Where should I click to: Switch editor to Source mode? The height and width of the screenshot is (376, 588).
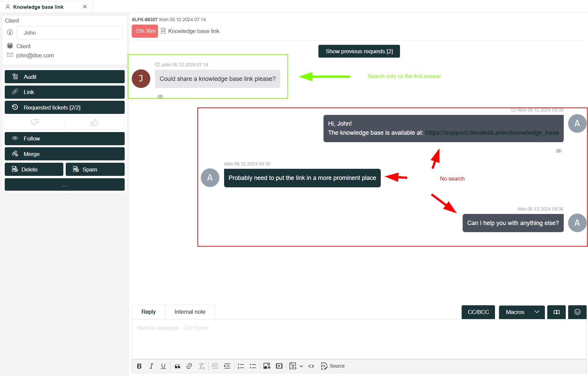pyautogui.click(x=333, y=366)
